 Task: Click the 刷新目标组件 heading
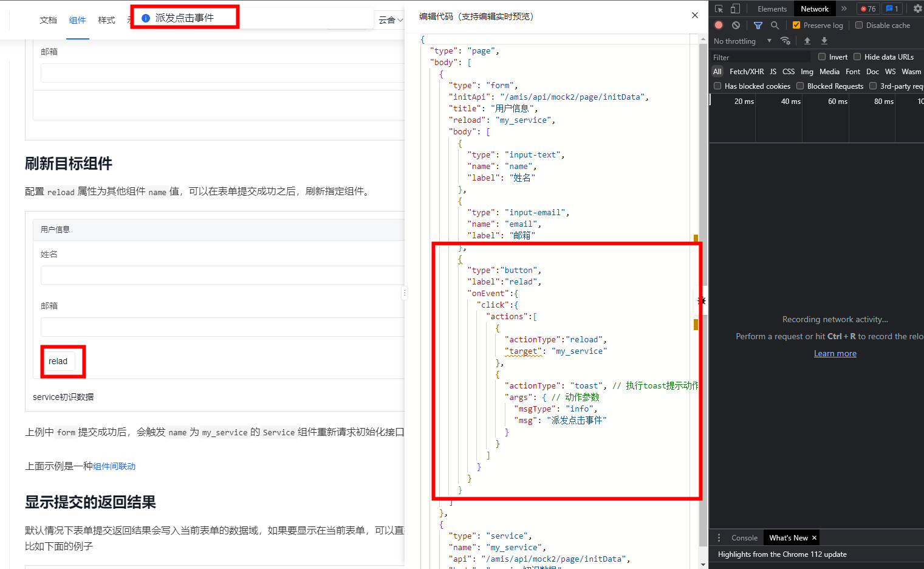pyautogui.click(x=69, y=164)
